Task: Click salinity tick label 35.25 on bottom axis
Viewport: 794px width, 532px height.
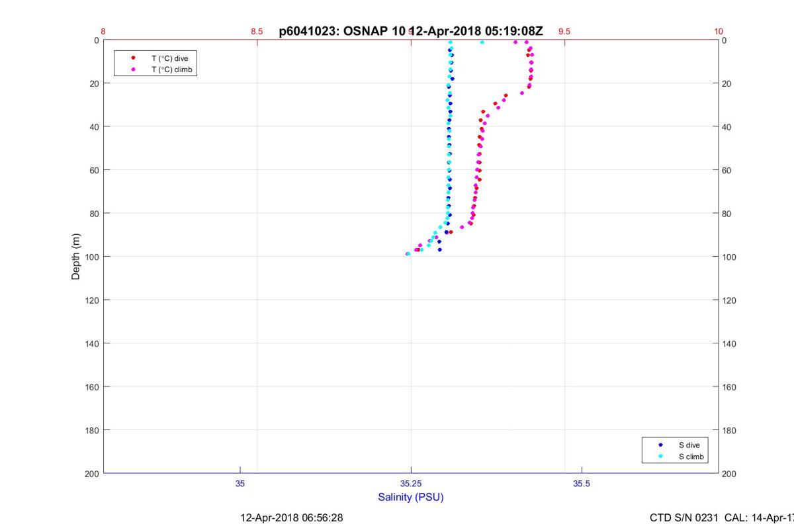Action: pyautogui.click(x=411, y=484)
